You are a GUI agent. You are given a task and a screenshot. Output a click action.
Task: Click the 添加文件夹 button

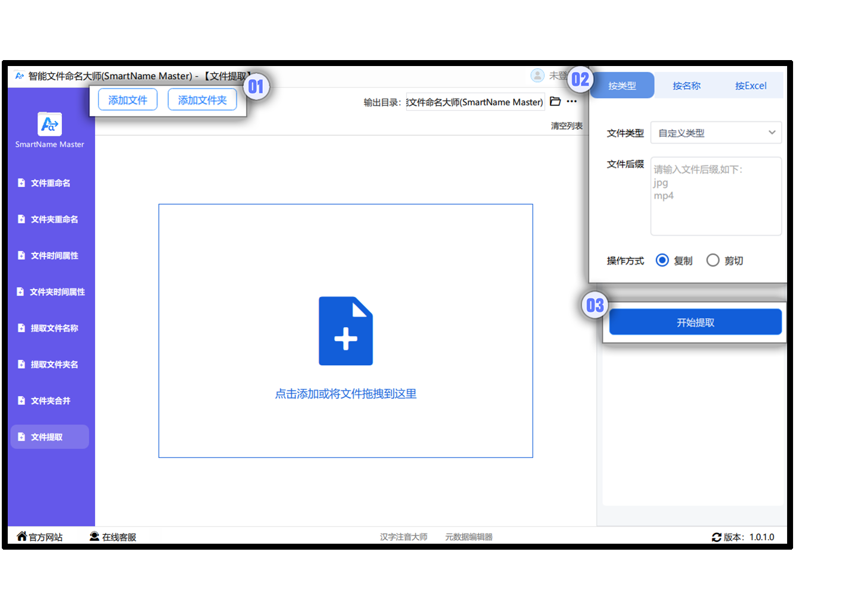[x=202, y=100]
